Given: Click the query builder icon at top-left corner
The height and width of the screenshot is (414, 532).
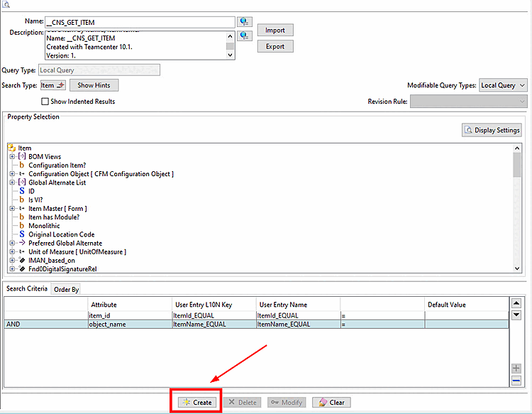Looking at the screenshot, I should coord(6,4).
